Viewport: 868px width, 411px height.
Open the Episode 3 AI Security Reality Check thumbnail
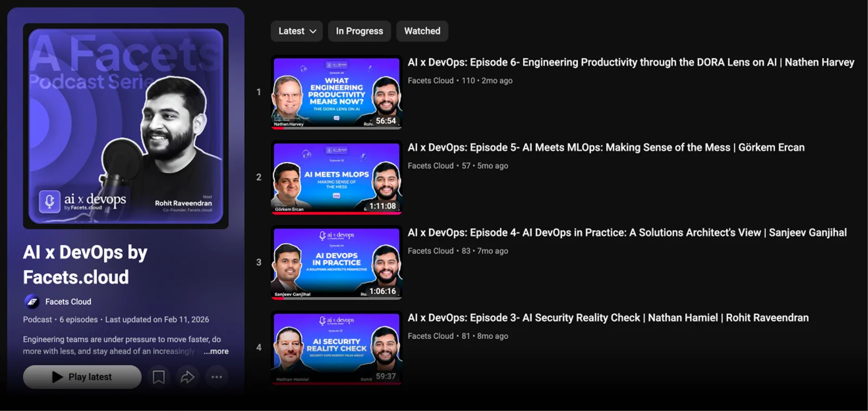point(336,348)
